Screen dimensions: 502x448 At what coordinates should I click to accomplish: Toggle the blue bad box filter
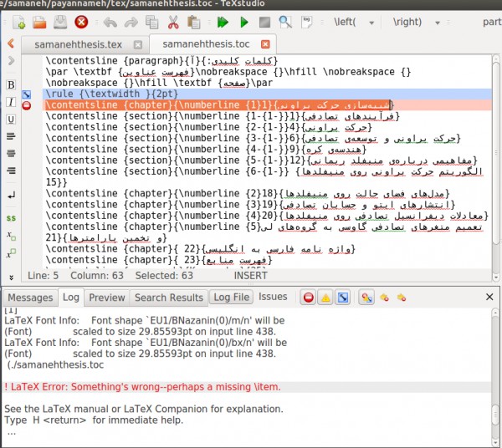click(x=343, y=298)
